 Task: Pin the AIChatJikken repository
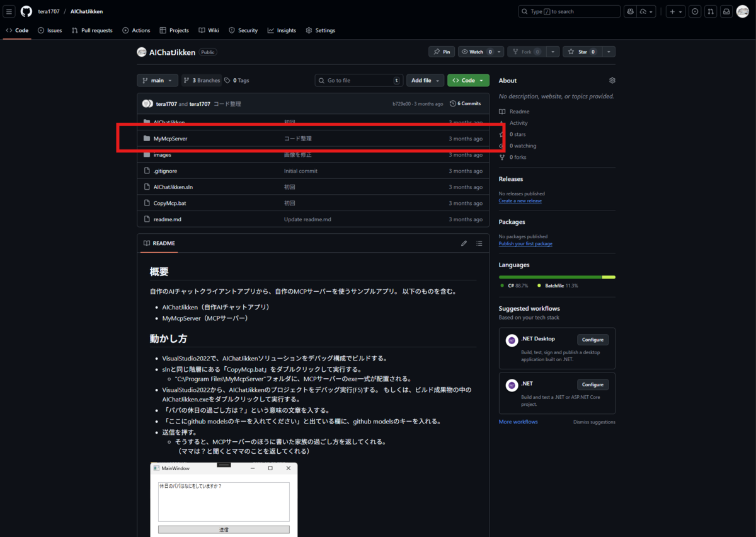(x=442, y=52)
